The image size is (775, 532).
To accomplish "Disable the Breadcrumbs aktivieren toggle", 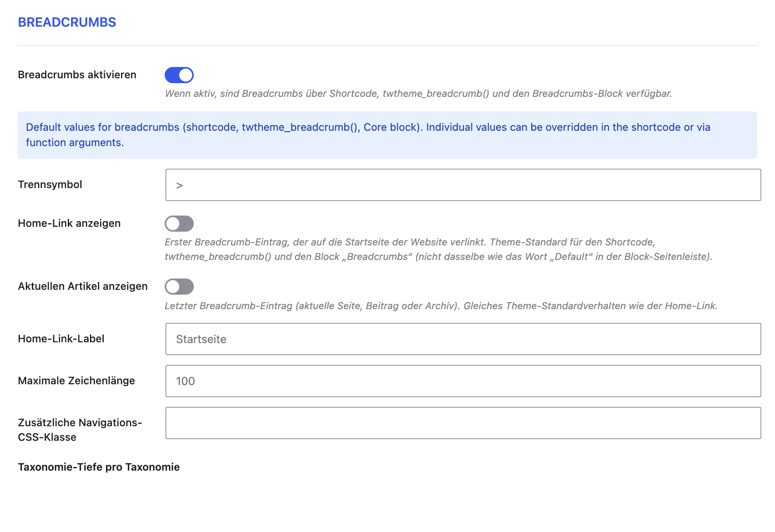I will point(179,75).
